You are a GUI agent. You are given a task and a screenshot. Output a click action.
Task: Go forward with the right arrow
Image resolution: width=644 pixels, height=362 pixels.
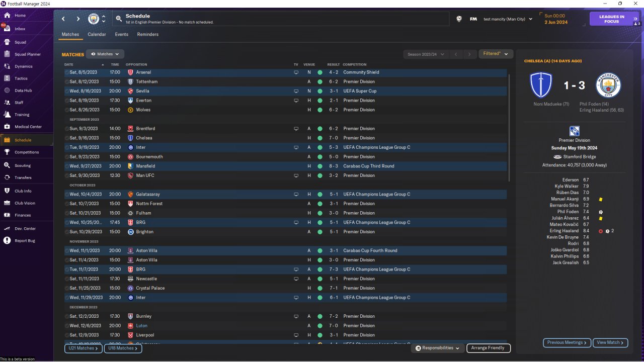point(78,19)
